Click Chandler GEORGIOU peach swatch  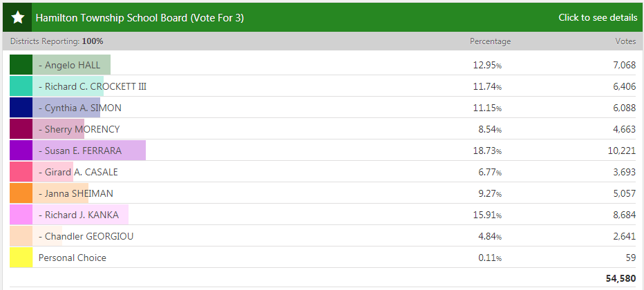(21, 236)
